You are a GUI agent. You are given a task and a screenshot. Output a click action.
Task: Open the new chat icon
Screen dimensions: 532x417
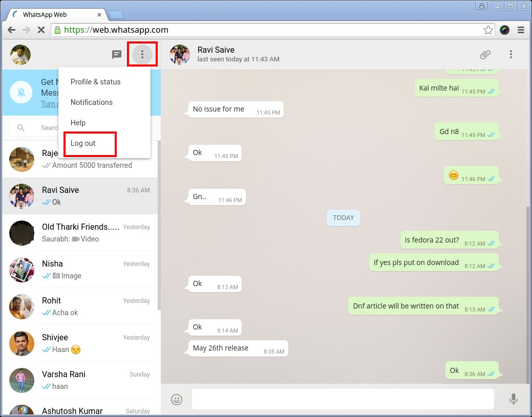(x=117, y=54)
